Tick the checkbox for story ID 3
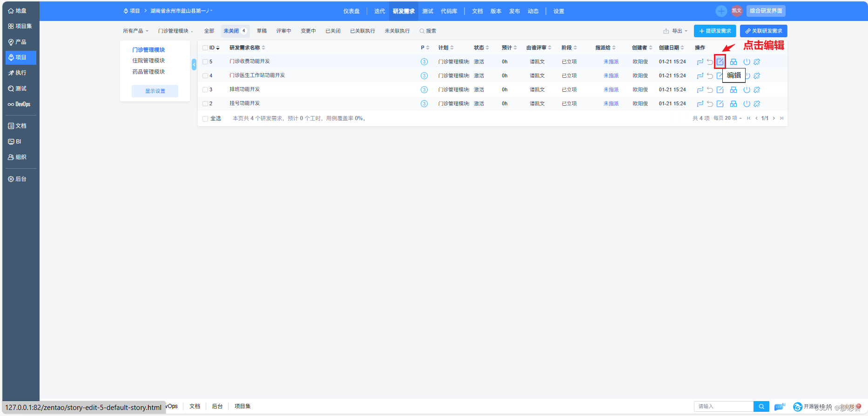The image size is (868, 416). pos(205,89)
